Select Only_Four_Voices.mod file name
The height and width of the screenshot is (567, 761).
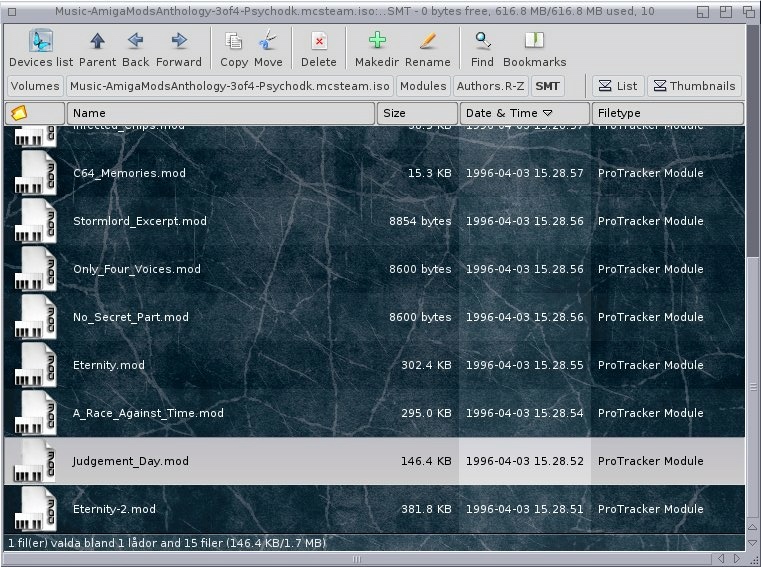pos(137,269)
